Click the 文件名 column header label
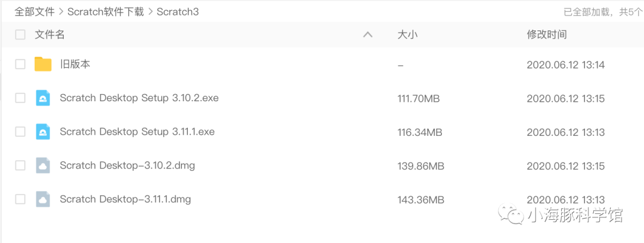 (x=49, y=35)
